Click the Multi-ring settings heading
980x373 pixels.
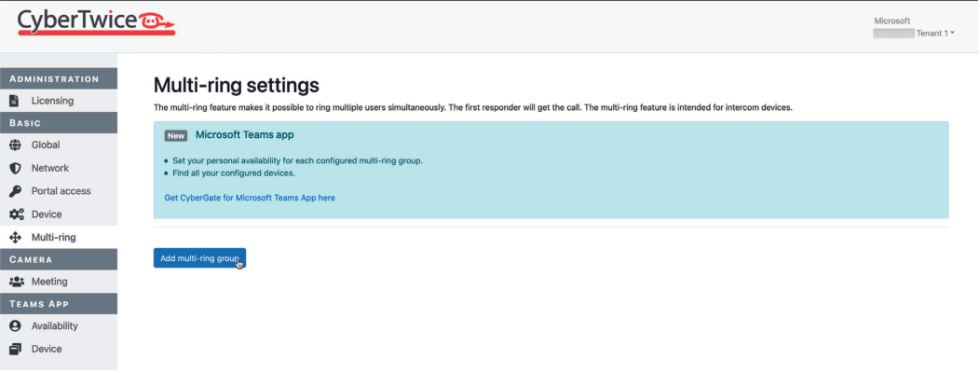(237, 85)
